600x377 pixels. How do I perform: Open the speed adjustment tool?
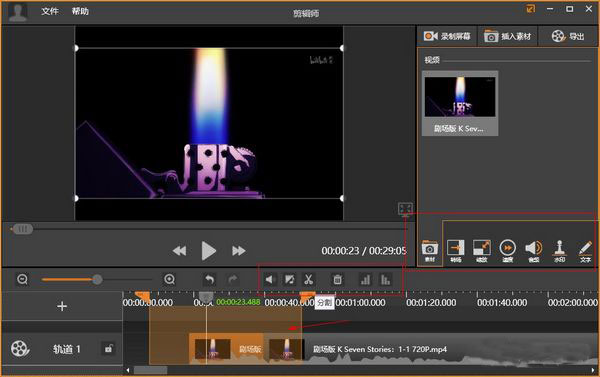[507, 251]
